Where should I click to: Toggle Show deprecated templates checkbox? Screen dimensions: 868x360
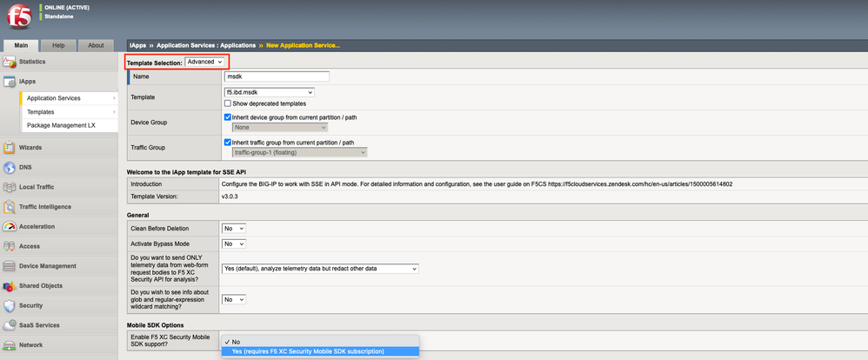(228, 103)
